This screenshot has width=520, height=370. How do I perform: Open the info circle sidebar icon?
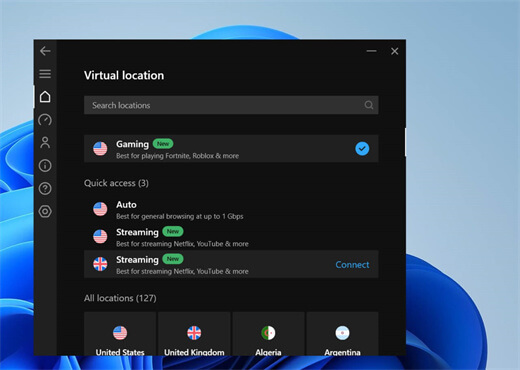pyautogui.click(x=45, y=166)
